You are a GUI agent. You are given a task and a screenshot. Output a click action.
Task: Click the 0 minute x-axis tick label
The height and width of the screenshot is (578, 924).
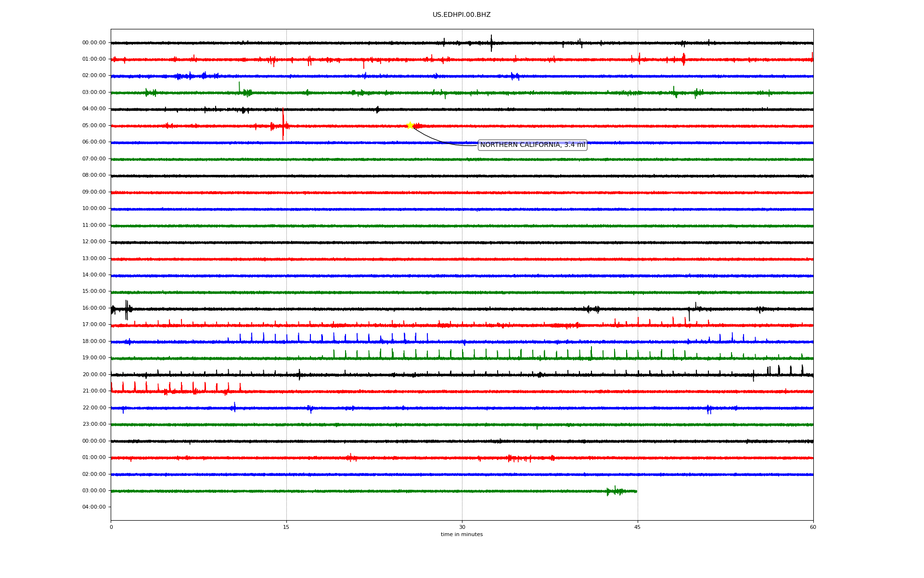point(111,527)
